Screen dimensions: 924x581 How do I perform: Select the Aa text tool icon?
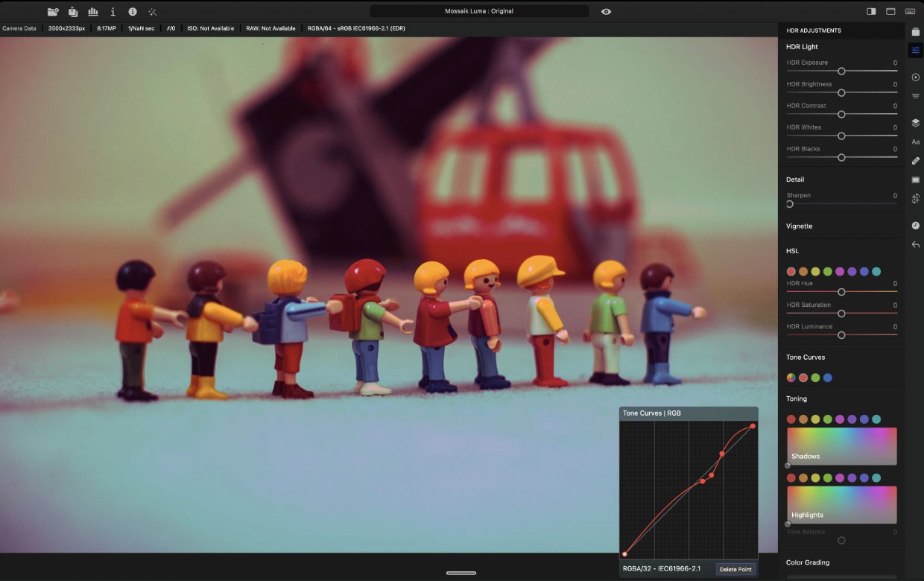pos(915,142)
